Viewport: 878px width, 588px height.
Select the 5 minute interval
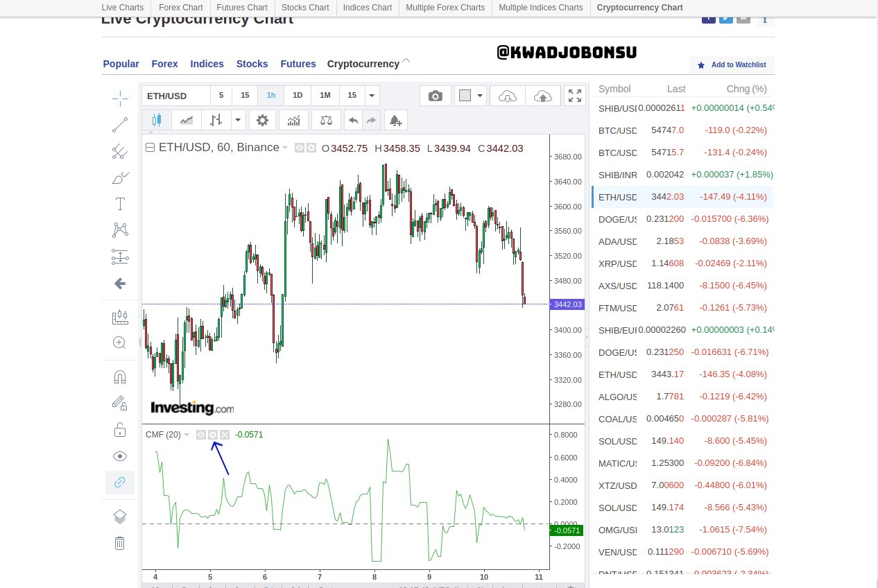[x=221, y=96]
